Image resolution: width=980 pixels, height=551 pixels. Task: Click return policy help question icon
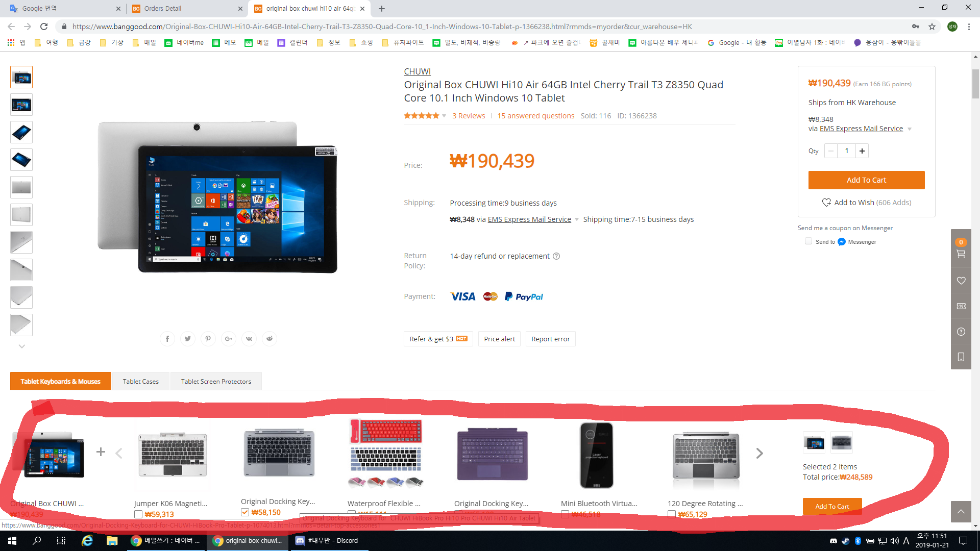(556, 256)
